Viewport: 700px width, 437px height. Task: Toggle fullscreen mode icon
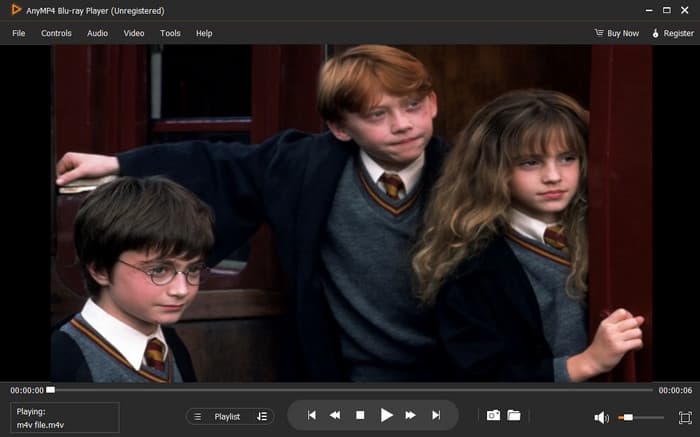(685, 417)
